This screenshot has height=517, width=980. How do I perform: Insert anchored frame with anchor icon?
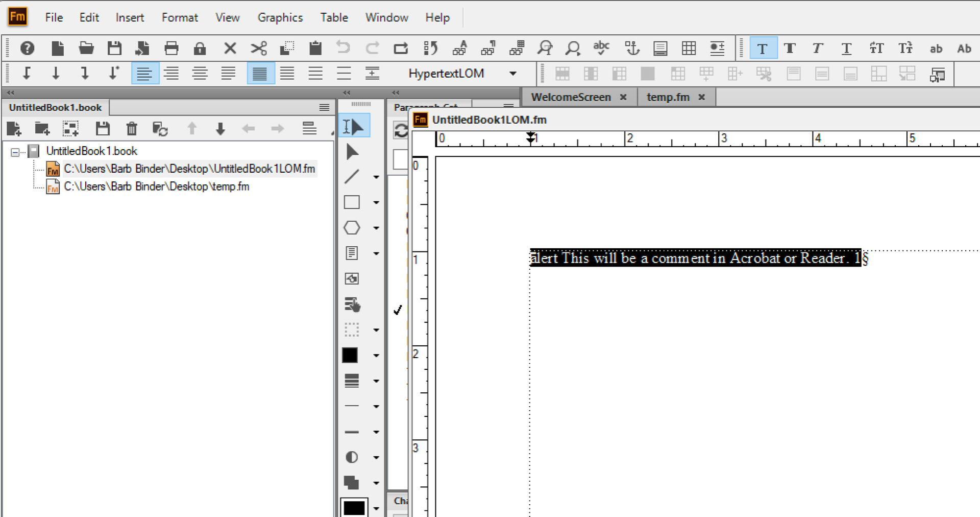pos(632,49)
